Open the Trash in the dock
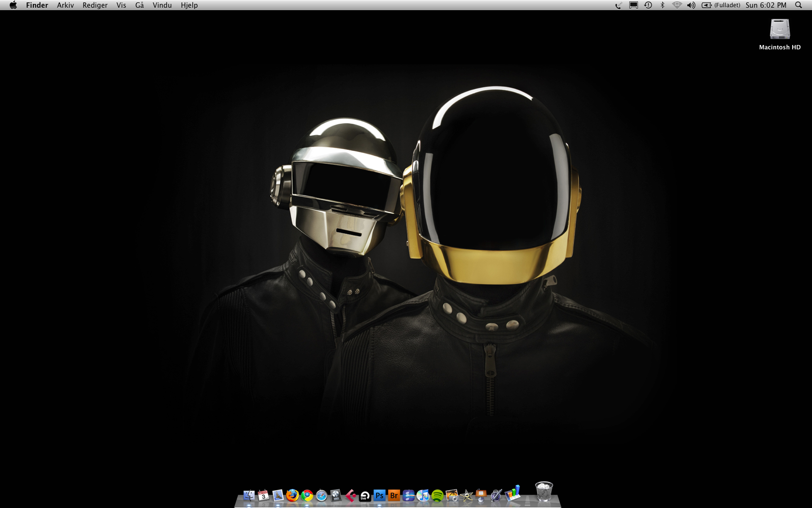Screen dimensions: 812x508 coord(544,492)
